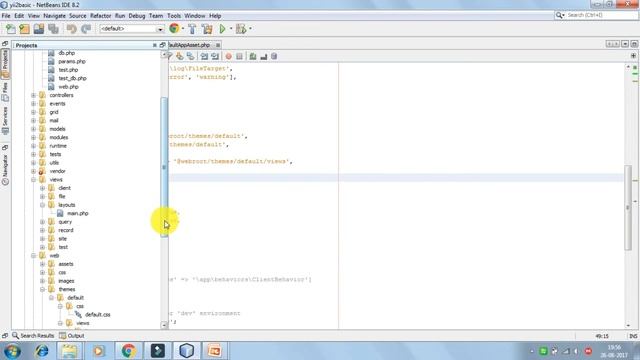Image resolution: width=640 pixels, height=360 pixels.
Task: Expand the vendor folder node
Action: [x=33, y=171]
